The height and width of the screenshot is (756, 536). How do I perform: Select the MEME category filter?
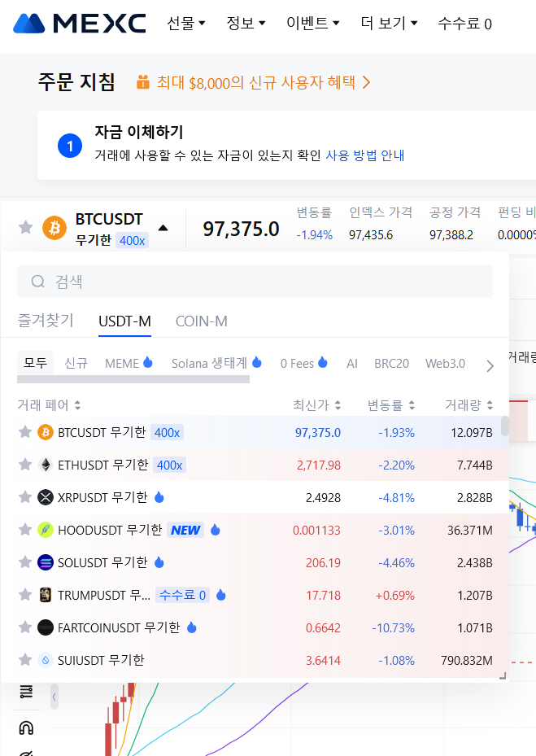tap(129, 363)
